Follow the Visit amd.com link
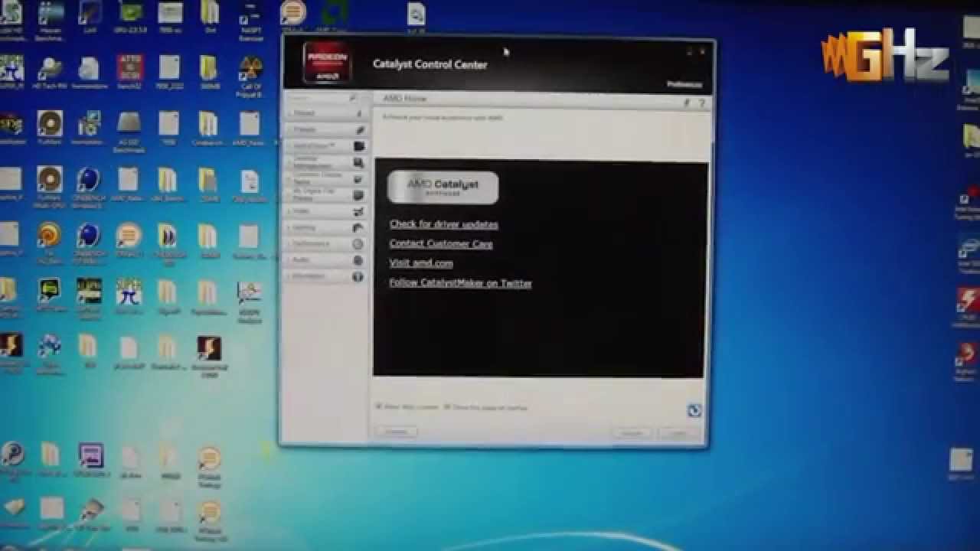Viewport: 980px width, 551px height. click(x=421, y=263)
